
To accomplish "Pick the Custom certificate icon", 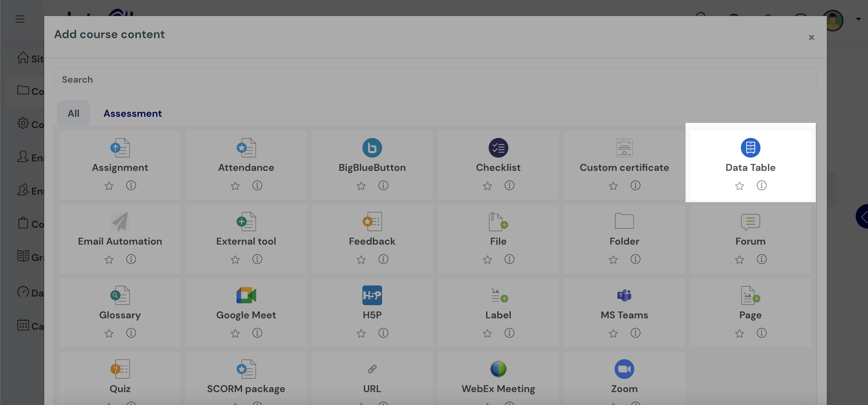I will (x=624, y=148).
